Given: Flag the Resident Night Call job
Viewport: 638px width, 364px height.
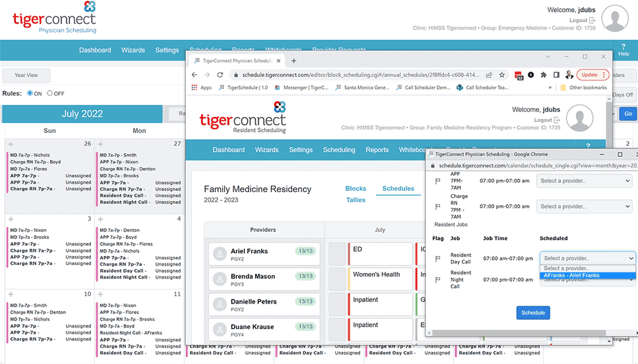Looking at the screenshot, I should point(438,280).
